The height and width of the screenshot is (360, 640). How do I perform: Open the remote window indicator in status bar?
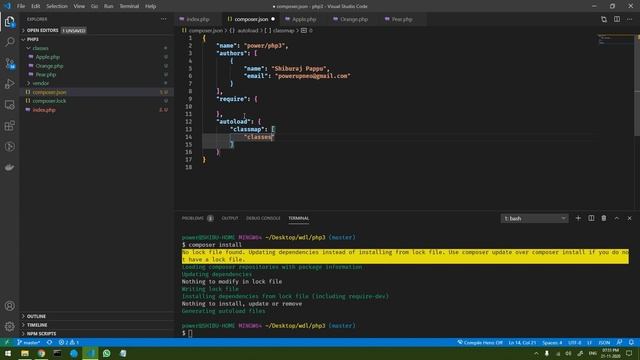pyautogui.click(x=7, y=342)
